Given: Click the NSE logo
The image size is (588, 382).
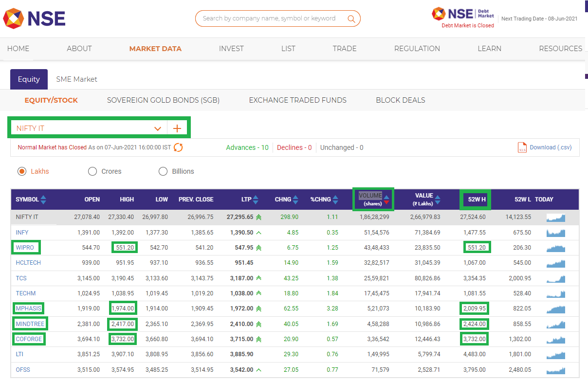Looking at the screenshot, I should pyautogui.click(x=34, y=18).
